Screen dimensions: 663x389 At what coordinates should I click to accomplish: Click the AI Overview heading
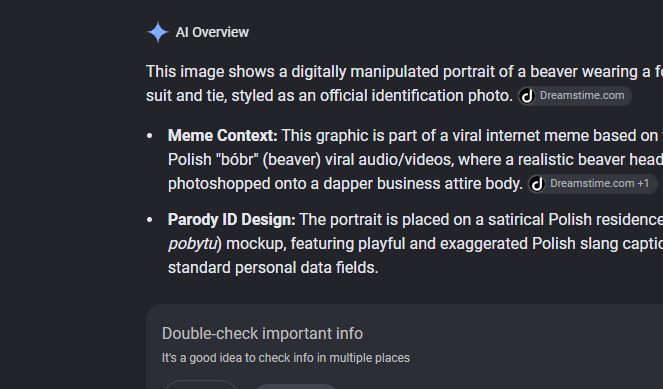tap(212, 32)
